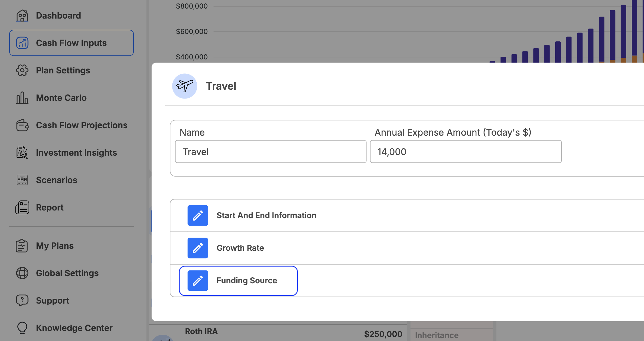This screenshot has height=341, width=644.
Task: Expand Start And End Information section
Action: coord(407,215)
